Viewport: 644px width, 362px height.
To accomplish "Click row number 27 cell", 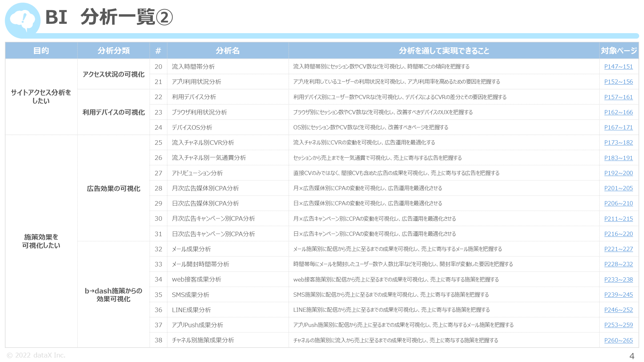I will click(x=158, y=173).
